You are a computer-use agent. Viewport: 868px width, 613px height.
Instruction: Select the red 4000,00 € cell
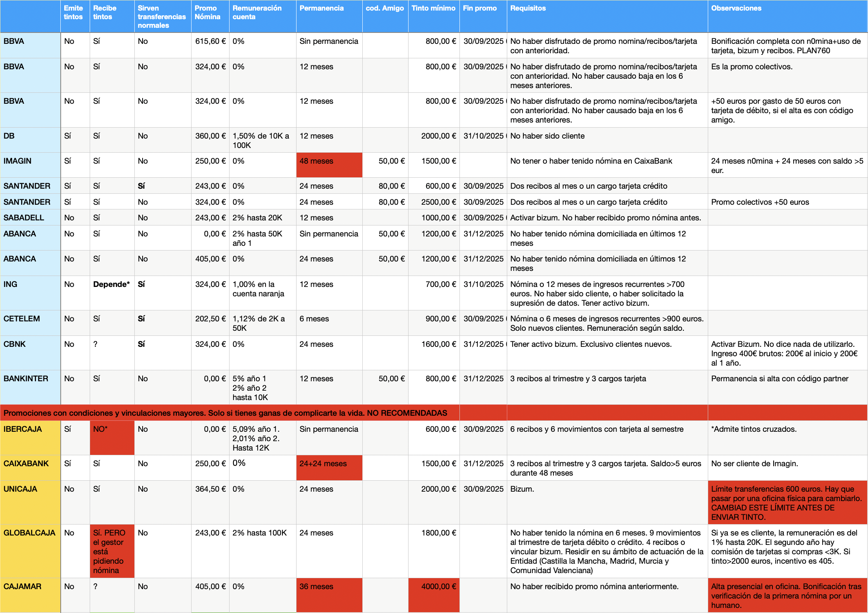(434, 595)
